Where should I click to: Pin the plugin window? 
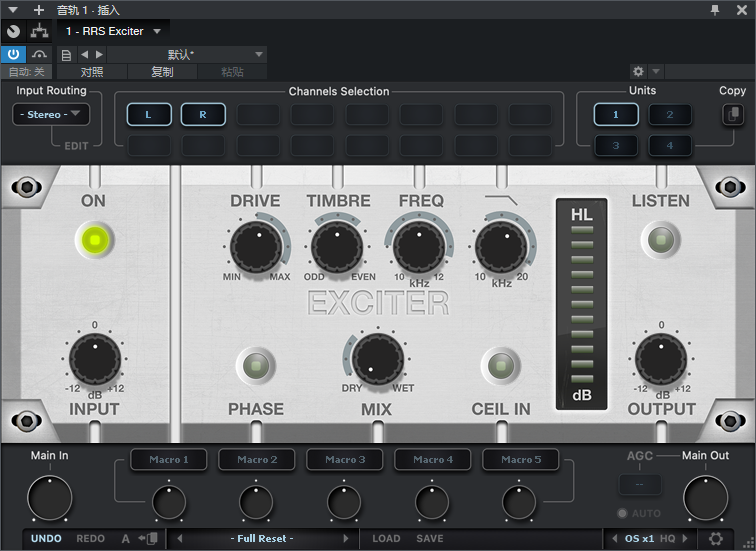point(715,10)
